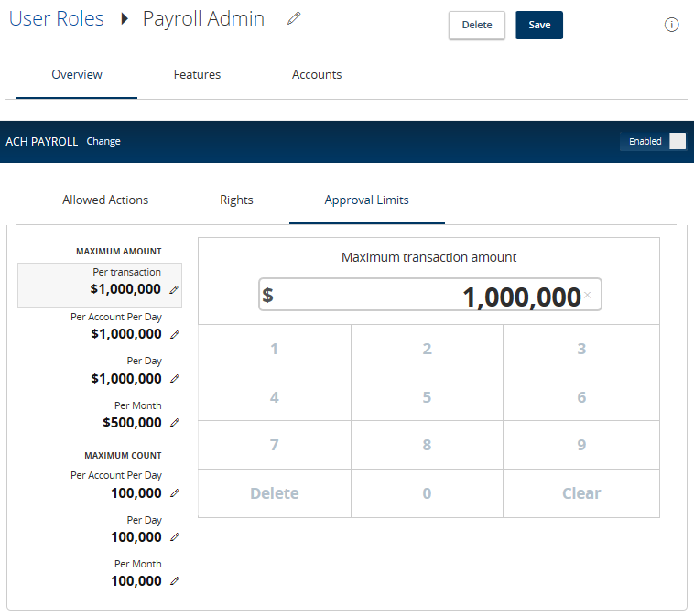
Task: Edit Per Month $500,000 amount pencil
Action: [175, 423]
